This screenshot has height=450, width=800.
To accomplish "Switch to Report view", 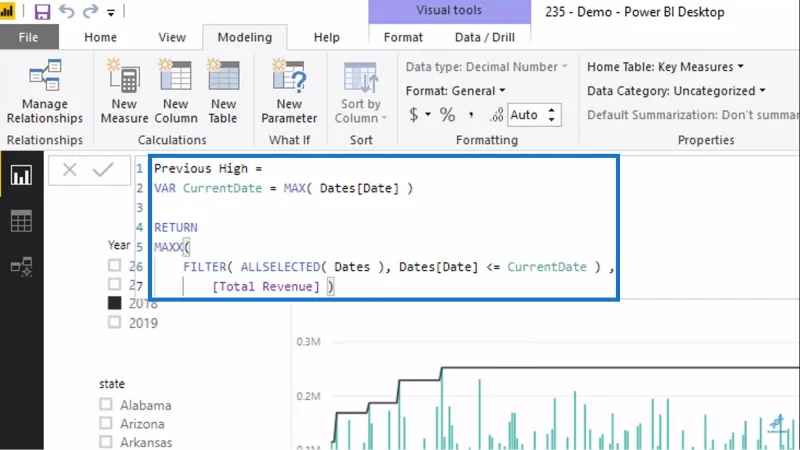I will pos(21,176).
